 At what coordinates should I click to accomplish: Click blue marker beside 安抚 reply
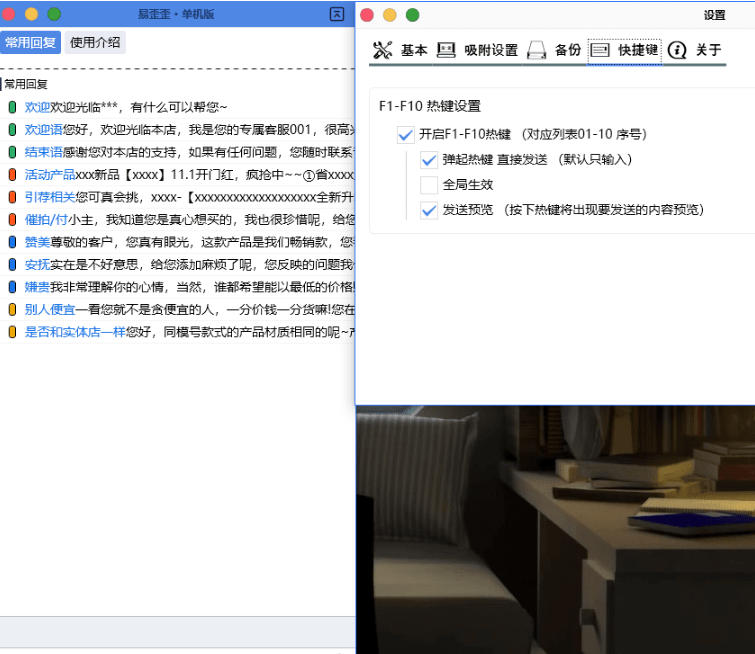(x=13, y=264)
